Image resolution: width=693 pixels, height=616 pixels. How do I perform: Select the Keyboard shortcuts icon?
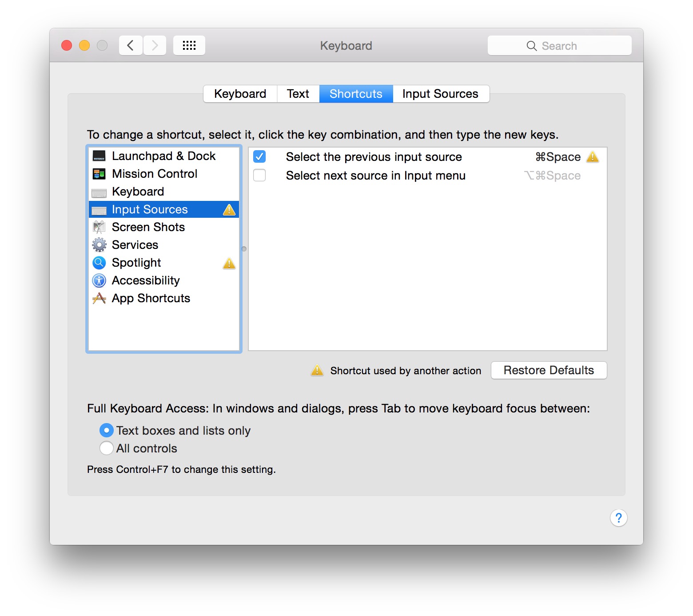[99, 192]
